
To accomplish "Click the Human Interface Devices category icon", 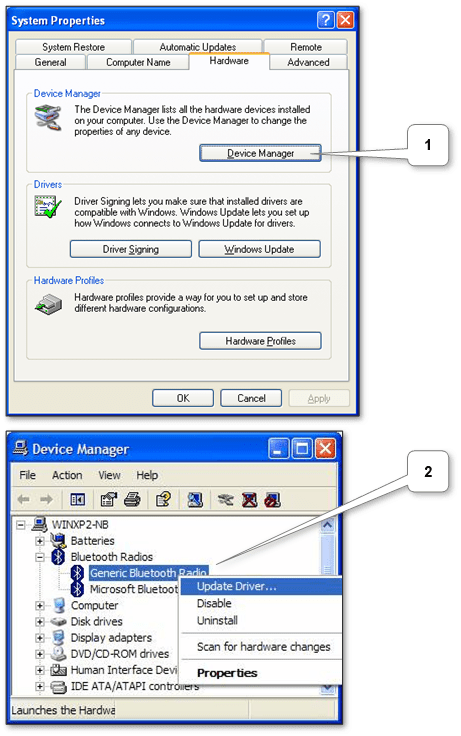I will click(x=59, y=670).
